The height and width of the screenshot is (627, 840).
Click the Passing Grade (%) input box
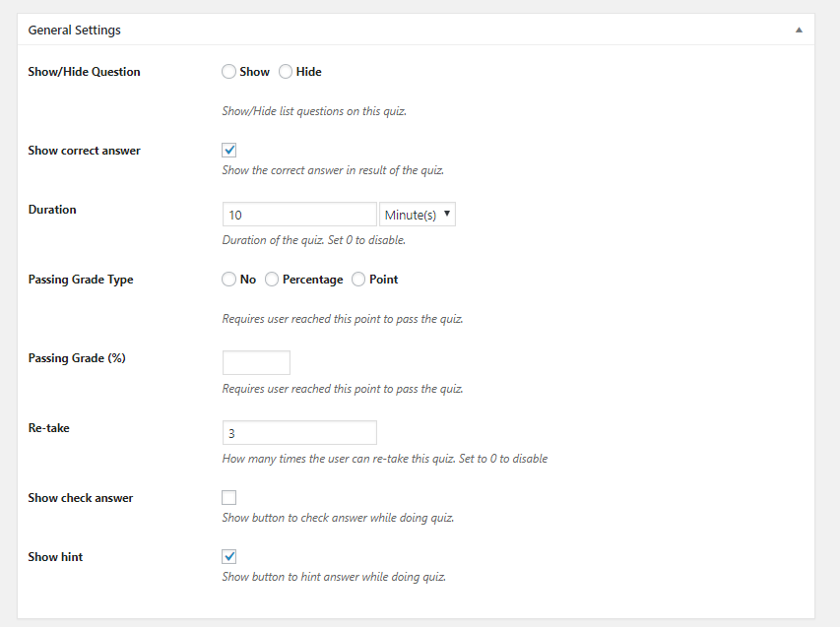coord(256,363)
